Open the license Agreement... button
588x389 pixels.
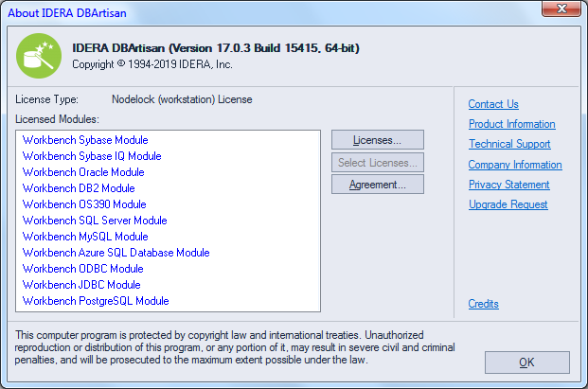pyautogui.click(x=378, y=185)
